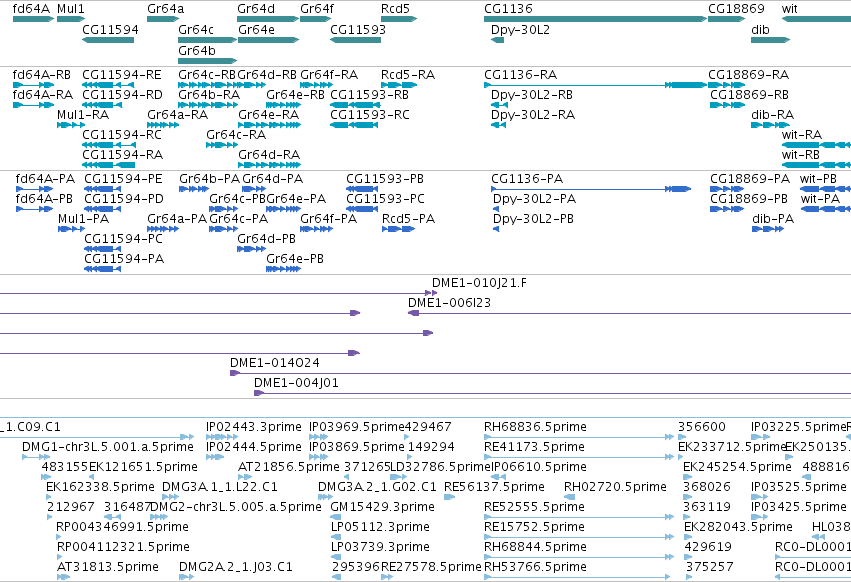This screenshot has width=851, height=582.
Task: Click transcript wit-RA
Action: pyautogui.click(x=802, y=135)
